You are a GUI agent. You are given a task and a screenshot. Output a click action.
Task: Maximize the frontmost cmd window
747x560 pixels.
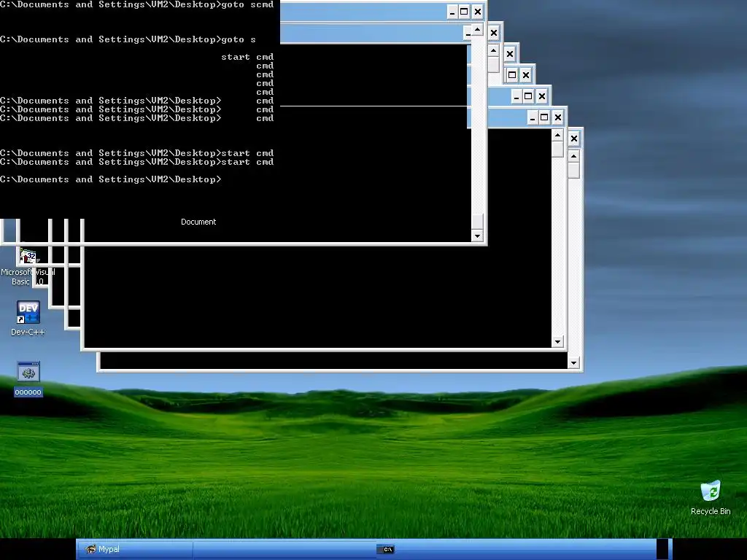(464, 12)
